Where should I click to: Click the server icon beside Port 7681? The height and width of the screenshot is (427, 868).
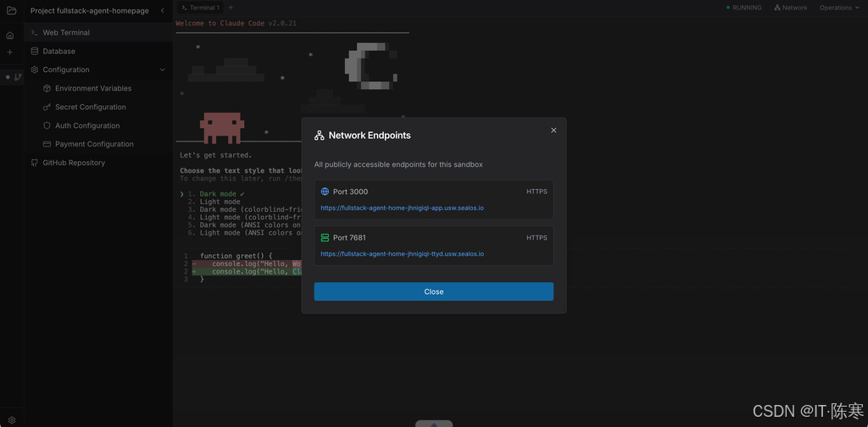[x=325, y=237]
